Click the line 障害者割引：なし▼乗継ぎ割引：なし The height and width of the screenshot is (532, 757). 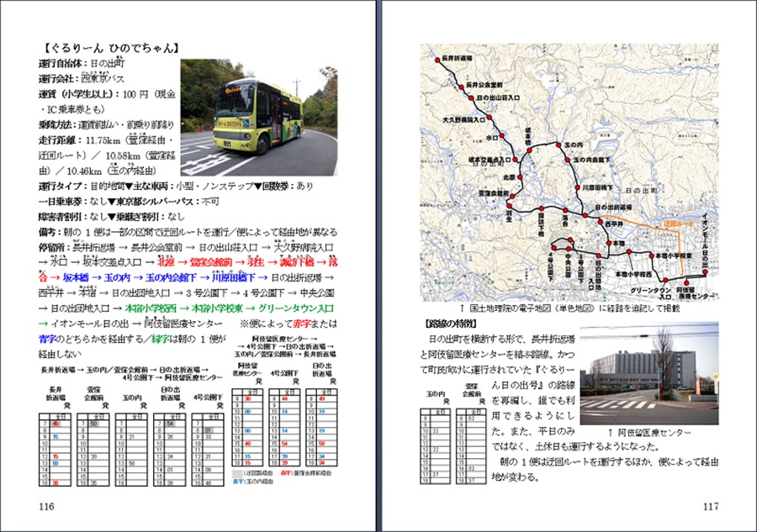point(112,217)
